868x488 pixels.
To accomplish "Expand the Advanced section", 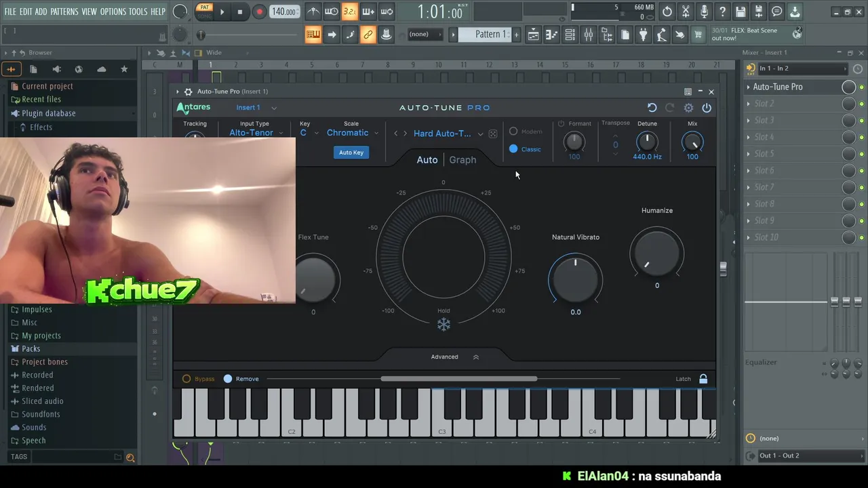I will tap(455, 357).
